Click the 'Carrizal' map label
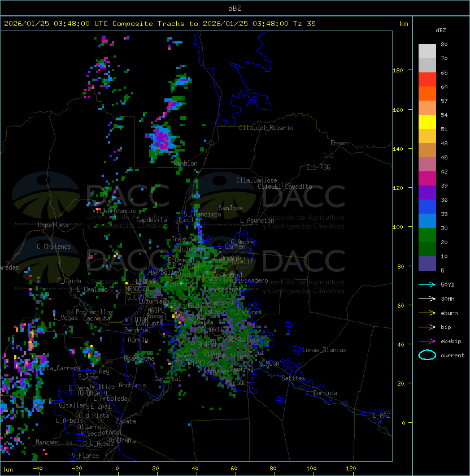 coord(168,379)
